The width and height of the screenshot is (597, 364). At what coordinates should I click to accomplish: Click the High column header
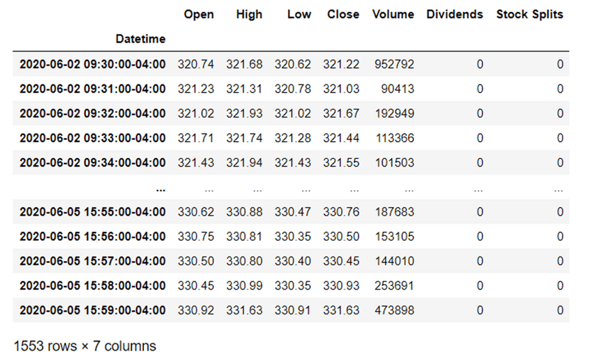pos(249,14)
